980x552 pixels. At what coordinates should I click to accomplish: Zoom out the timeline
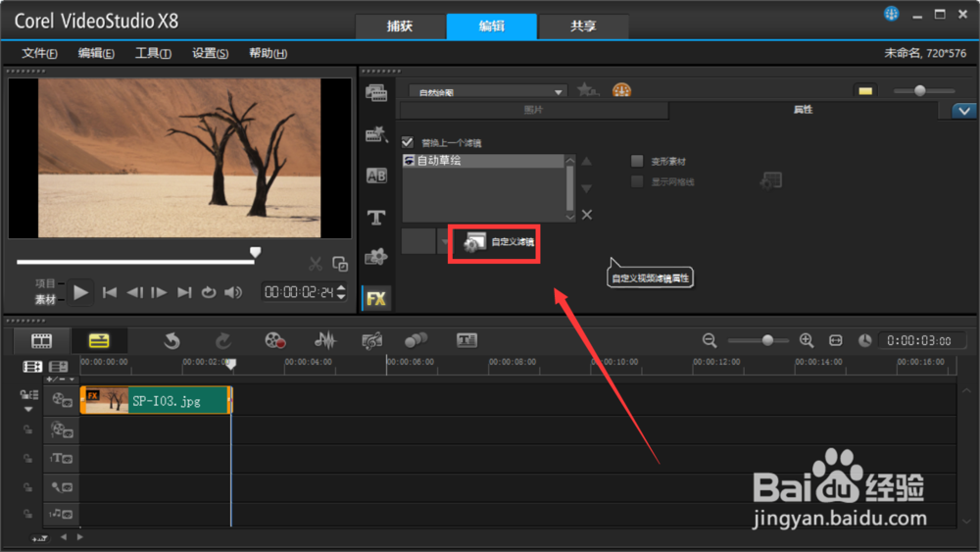[710, 340]
